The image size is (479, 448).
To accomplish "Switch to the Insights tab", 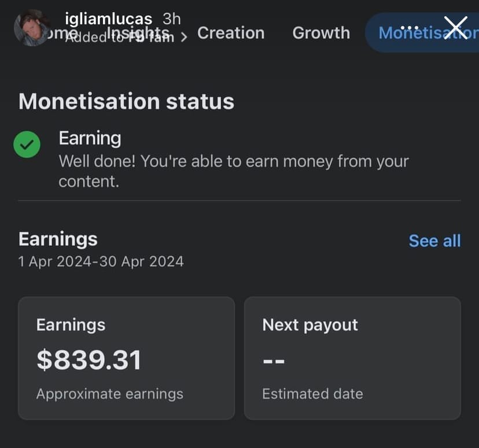I will tap(139, 32).
